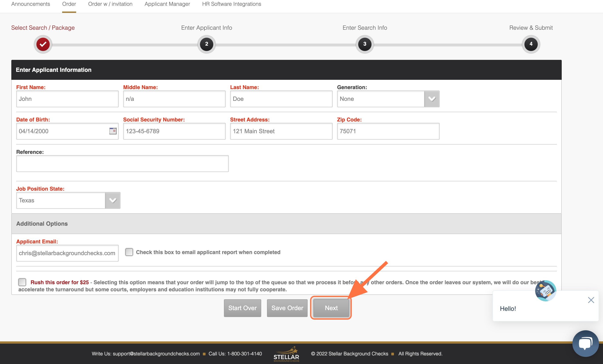Click the Next button
The image size is (603, 364).
pyautogui.click(x=331, y=308)
